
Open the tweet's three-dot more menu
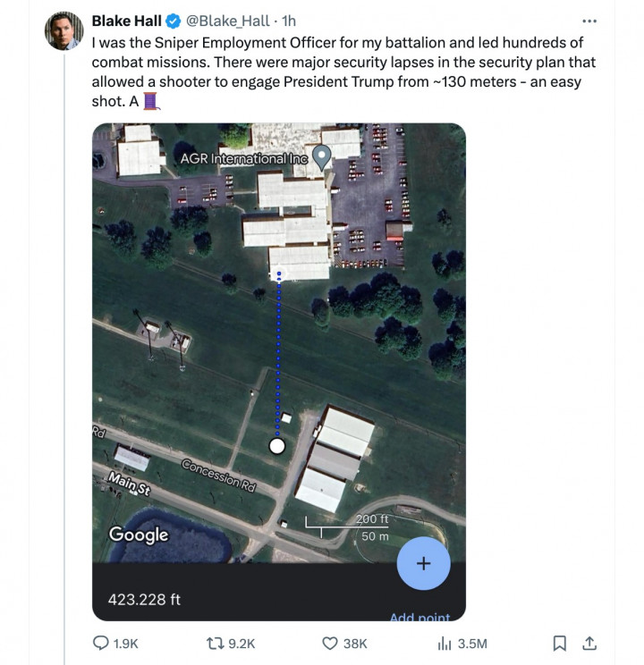[x=589, y=21]
